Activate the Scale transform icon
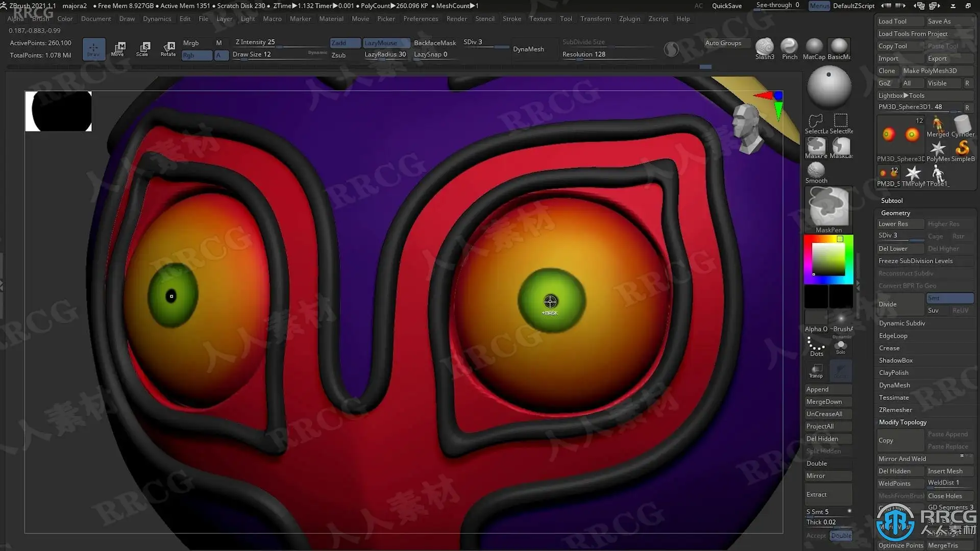The image size is (980, 551). pyautogui.click(x=143, y=49)
